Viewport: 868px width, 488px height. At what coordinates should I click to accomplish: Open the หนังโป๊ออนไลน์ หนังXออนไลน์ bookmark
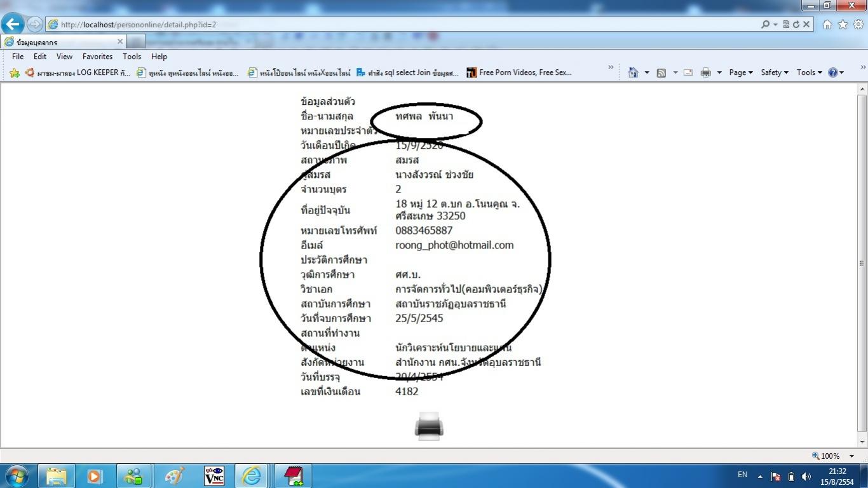pyautogui.click(x=299, y=72)
